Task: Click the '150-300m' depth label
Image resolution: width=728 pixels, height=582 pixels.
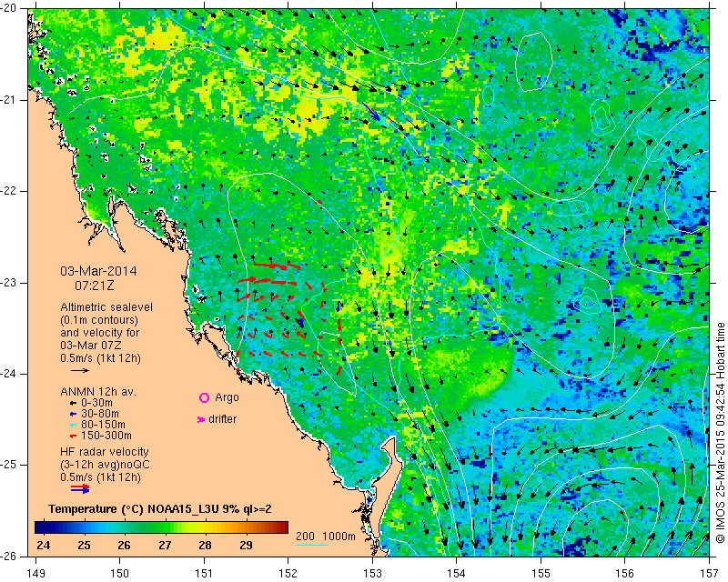Action: click(x=106, y=436)
